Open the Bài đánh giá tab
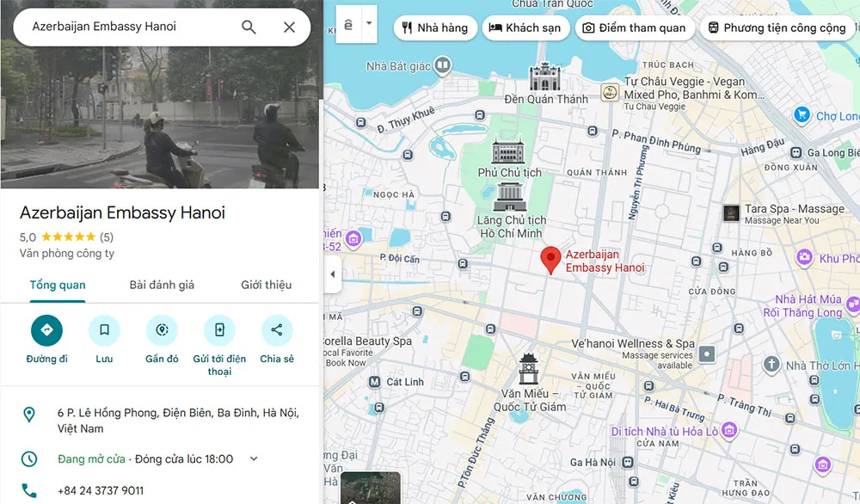The image size is (860, 504). 162,286
